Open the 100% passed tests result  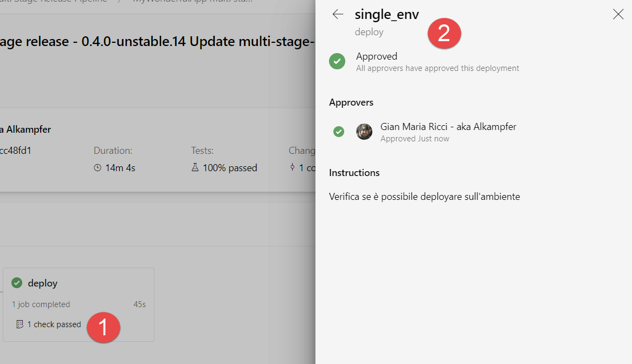pos(230,167)
